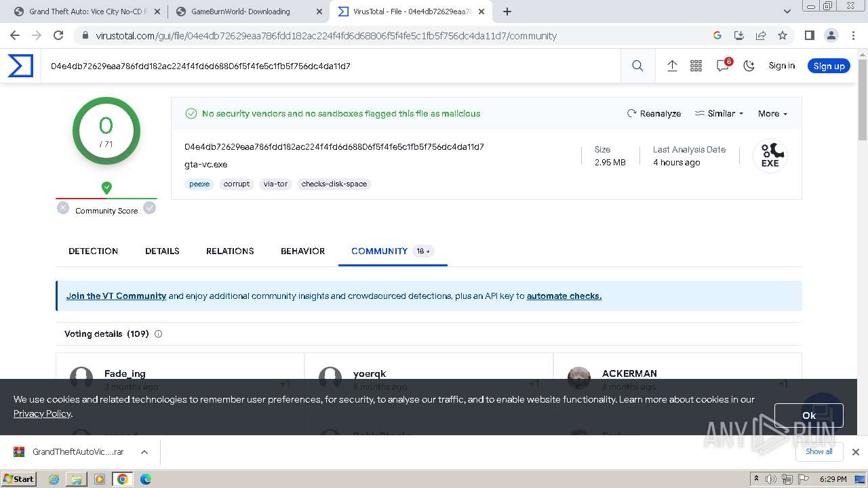Click the search magnifier icon
The width and height of the screenshot is (868, 488).
coord(637,66)
